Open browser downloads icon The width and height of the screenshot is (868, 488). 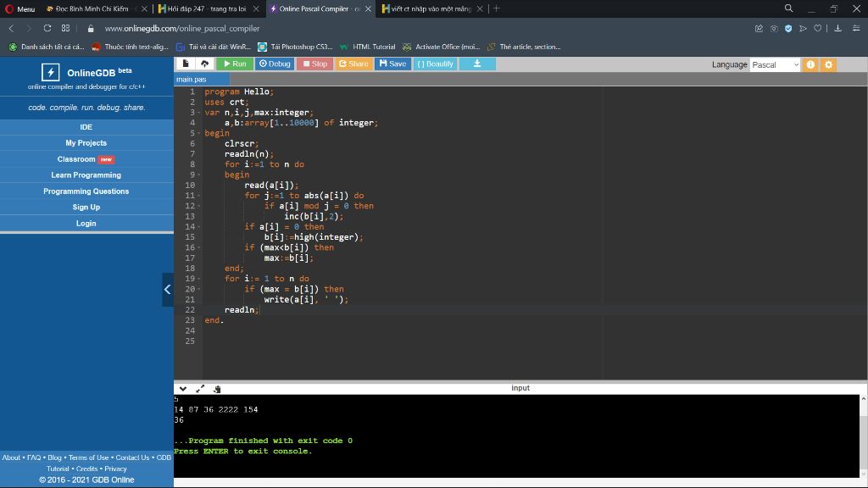point(838,28)
